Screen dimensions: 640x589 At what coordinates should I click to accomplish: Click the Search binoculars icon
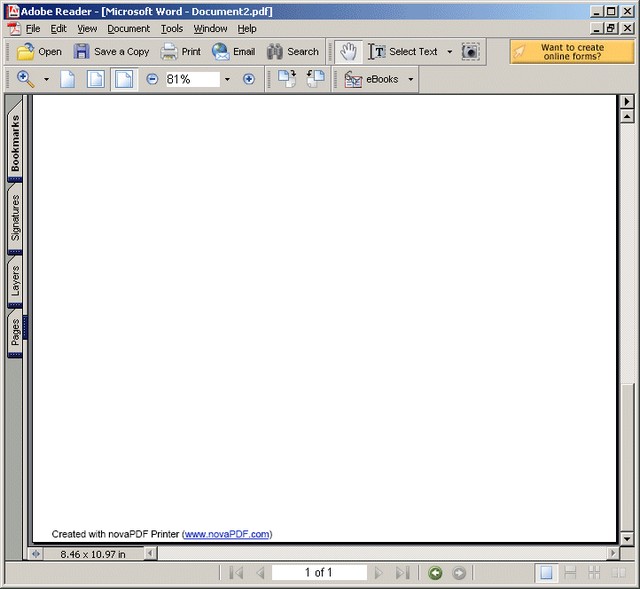275,52
